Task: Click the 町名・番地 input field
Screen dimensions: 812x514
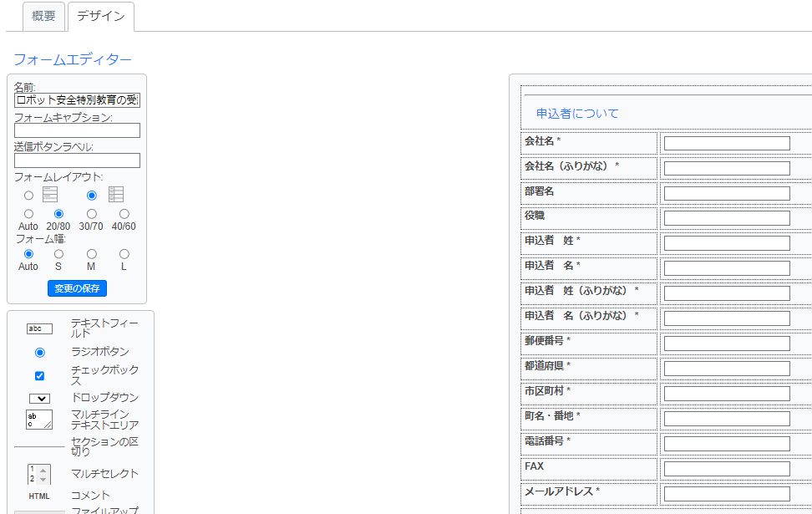Action: 727,419
